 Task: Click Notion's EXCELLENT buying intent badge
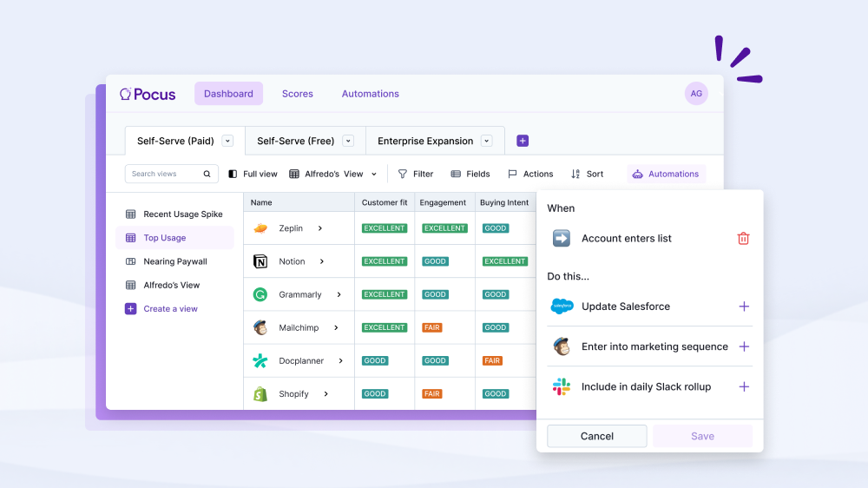tap(505, 261)
